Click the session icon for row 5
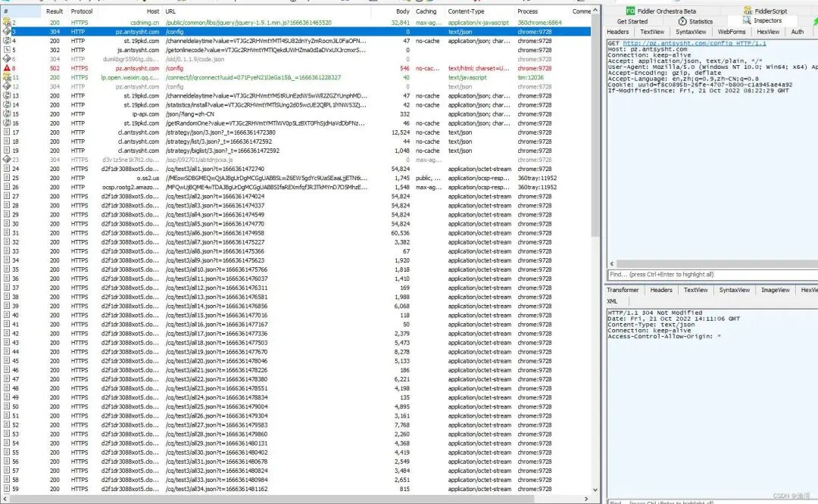 click(7, 50)
